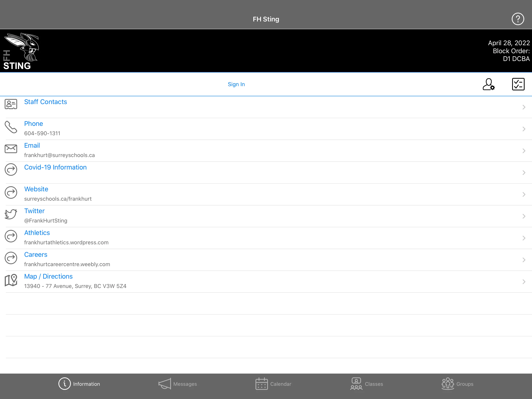
Task: Open the help question mark icon
Action: click(x=518, y=19)
